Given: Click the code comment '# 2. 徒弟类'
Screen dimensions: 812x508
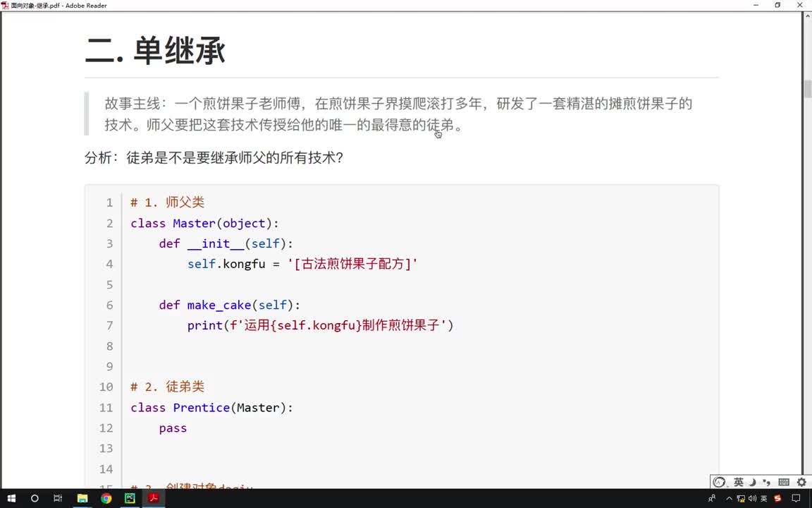Looking at the screenshot, I should pyautogui.click(x=167, y=387).
